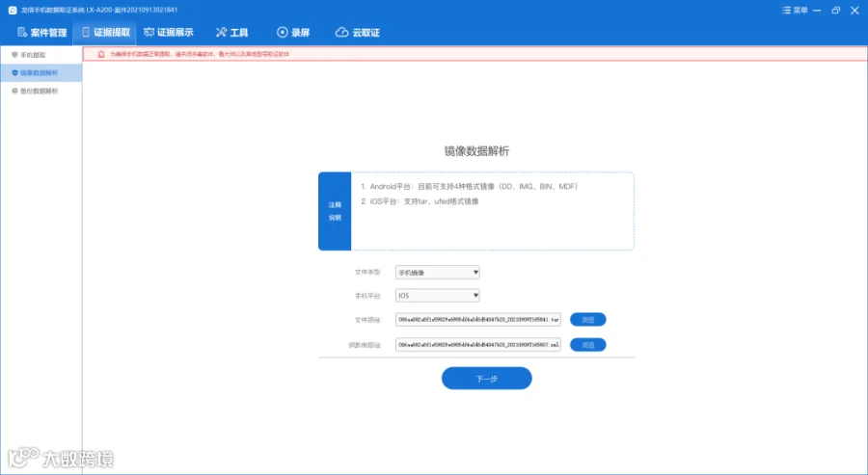Click the 钥匙串路径 input ending in .xml
The image size is (868, 475).
pyautogui.click(x=477, y=345)
